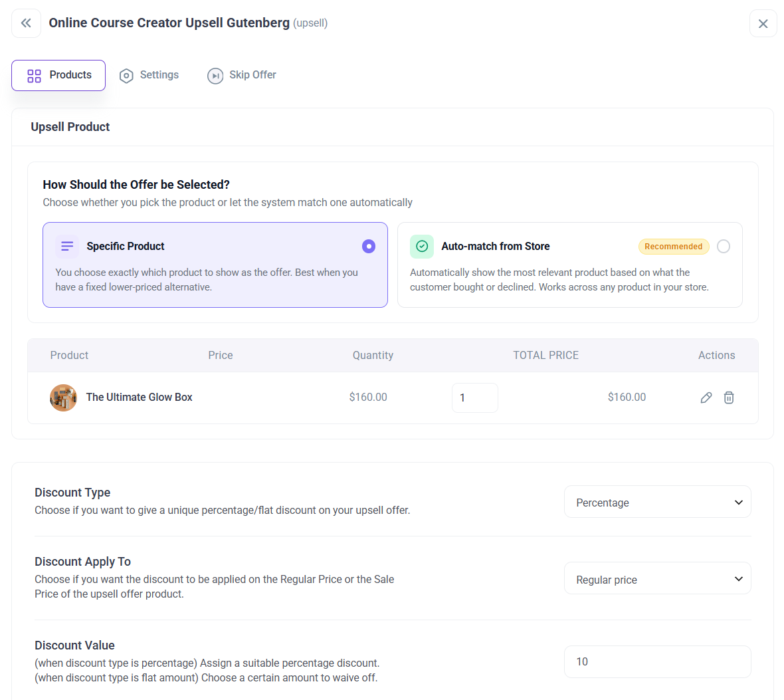784x700 pixels.
Task: Click the Product column header
Action: [x=69, y=355]
